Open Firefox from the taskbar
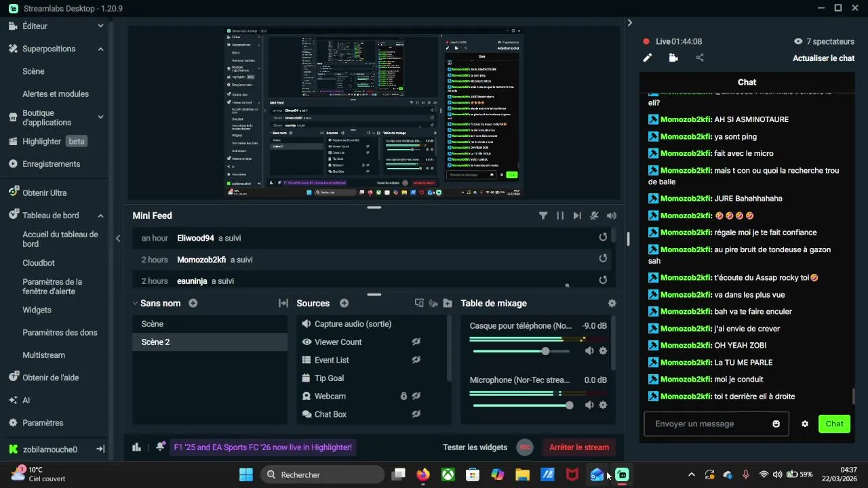This screenshot has height=488, width=868. point(423,474)
